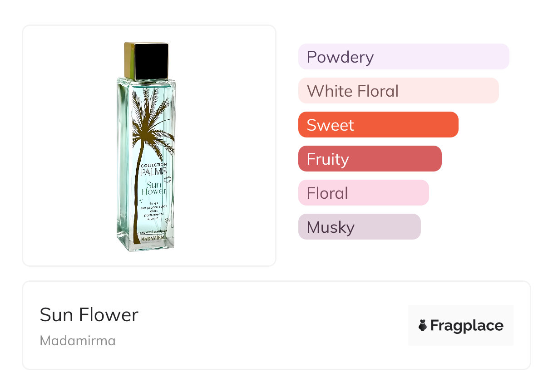Select the Powdery accord bar
The height and width of the screenshot is (392, 553).
pos(403,57)
